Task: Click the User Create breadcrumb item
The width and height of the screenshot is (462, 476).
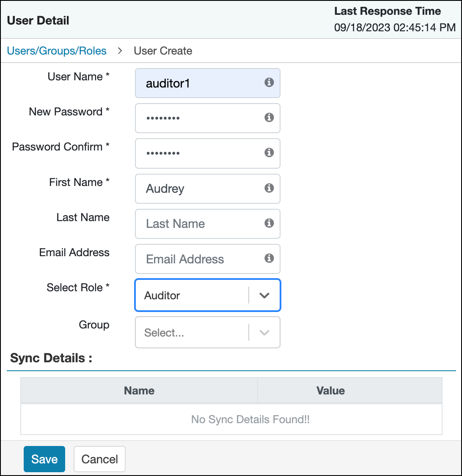Action: pyautogui.click(x=163, y=51)
